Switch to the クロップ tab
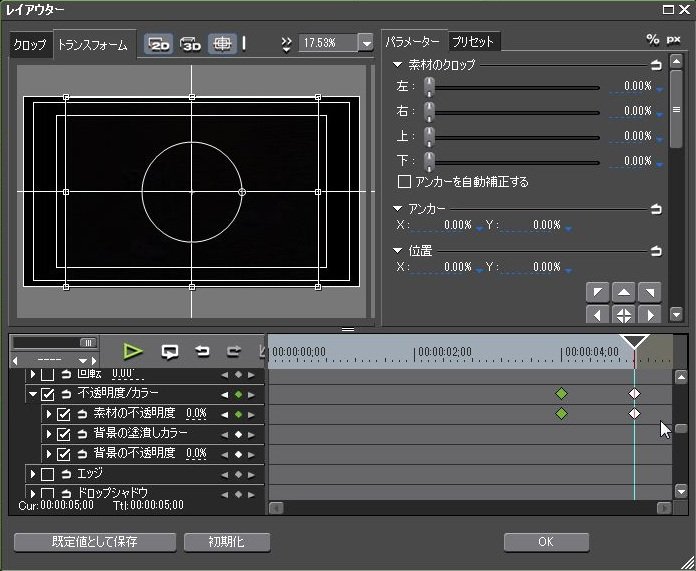 [30, 45]
